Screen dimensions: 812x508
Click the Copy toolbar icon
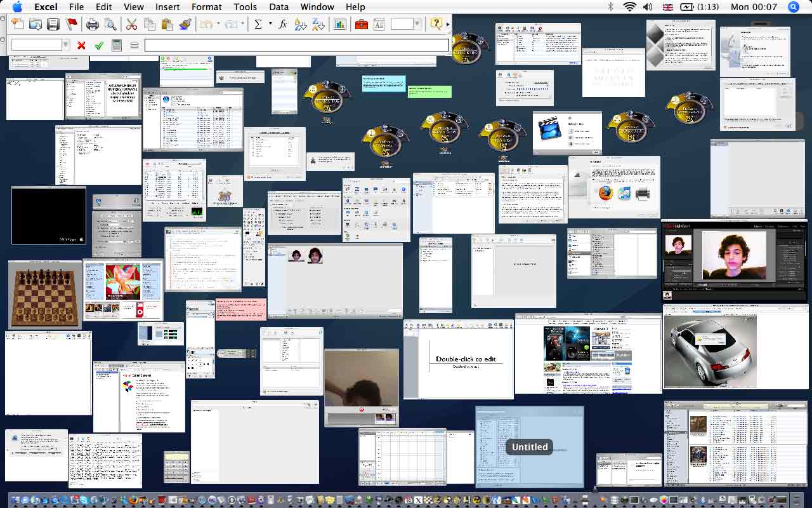pos(150,24)
